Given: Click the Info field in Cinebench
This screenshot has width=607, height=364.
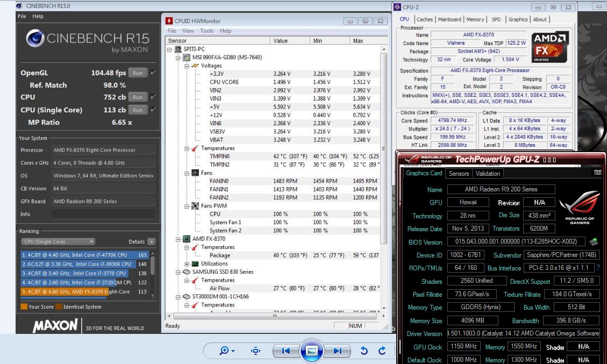Looking at the screenshot, I should [103, 214].
